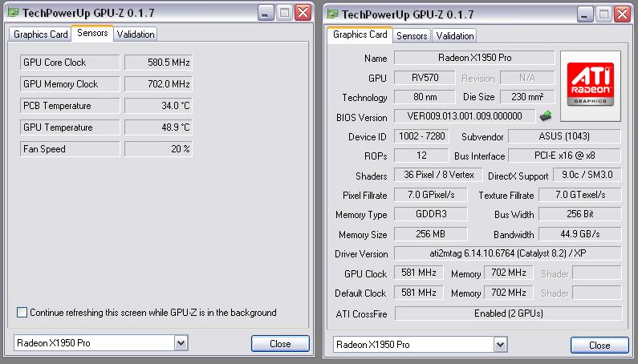Viewport: 638px width, 364px height.
Task: Click Pixel Fillrate value 7.0 GPixel/s
Action: (431, 195)
